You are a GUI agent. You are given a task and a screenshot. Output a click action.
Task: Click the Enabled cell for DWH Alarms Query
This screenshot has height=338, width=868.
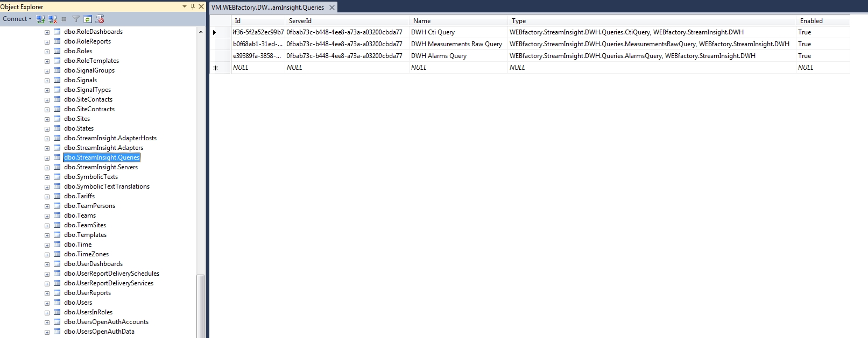[x=805, y=56]
